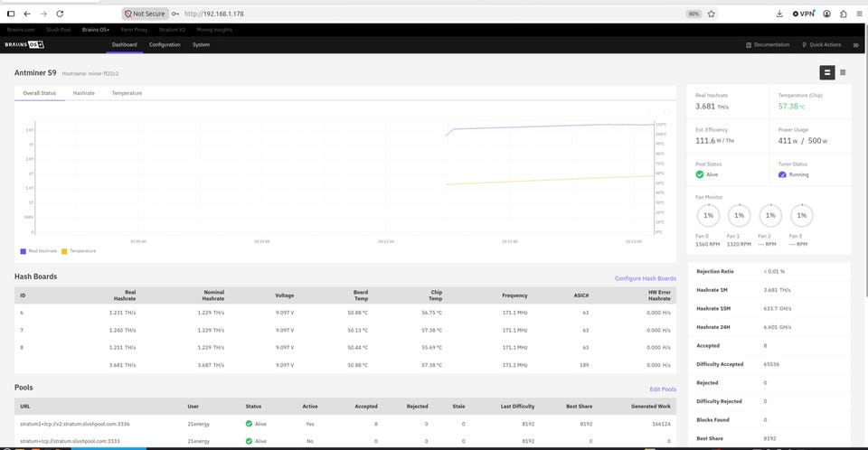The width and height of the screenshot is (868, 450).
Task: Click the Braiins OS+ logo
Action: click(x=24, y=45)
